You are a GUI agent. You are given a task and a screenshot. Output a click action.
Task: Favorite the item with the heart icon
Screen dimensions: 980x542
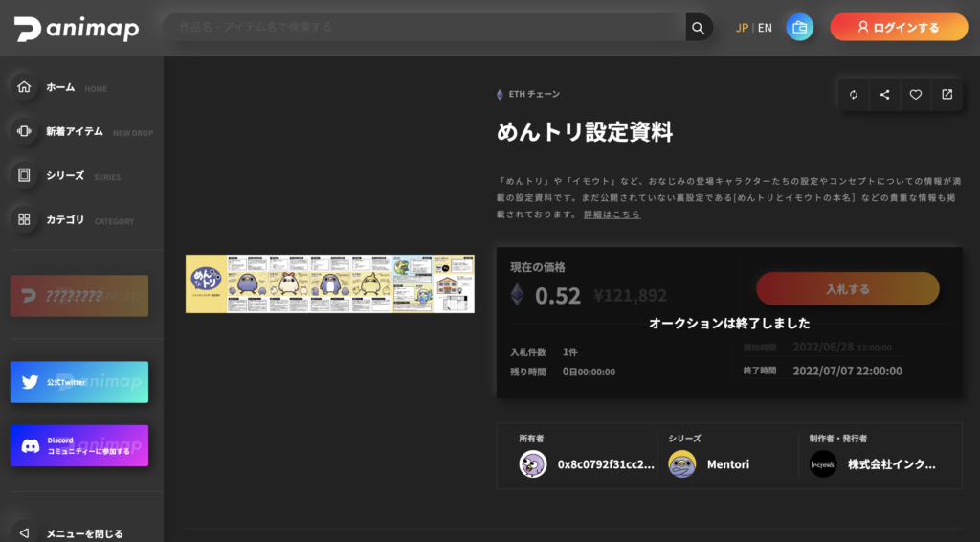(916, 95)
